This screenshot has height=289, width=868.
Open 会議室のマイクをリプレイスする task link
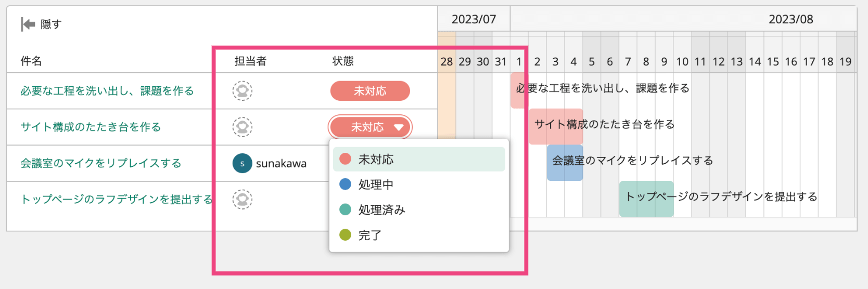coord(101,163)
